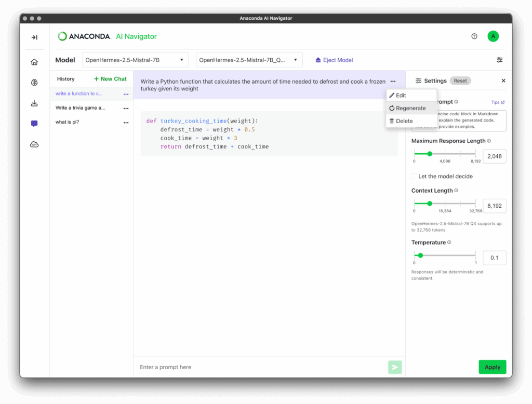
Task: Click the 8,192 context length input field
Action: (x=495, y=206)
